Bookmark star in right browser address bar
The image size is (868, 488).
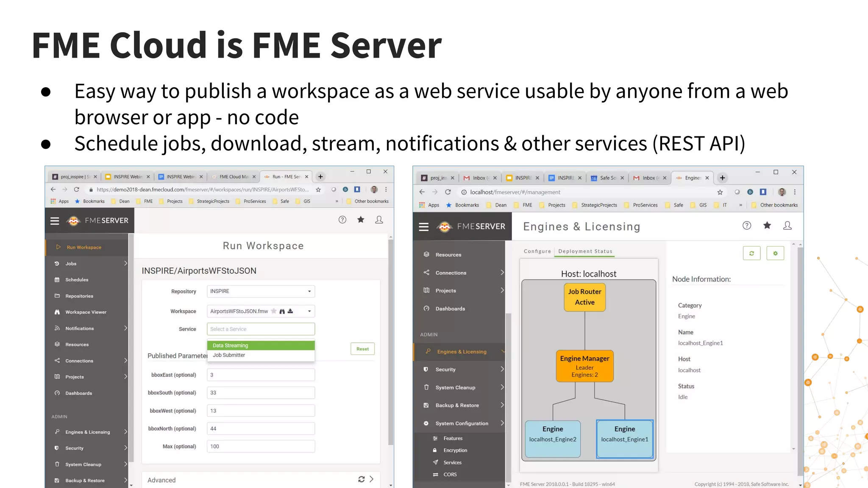point(720,192)
